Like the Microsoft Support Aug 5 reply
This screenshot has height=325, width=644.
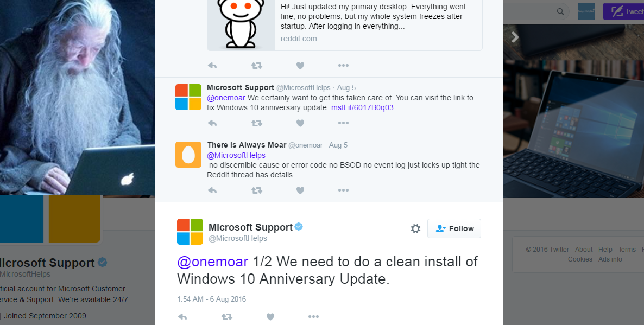300,123
